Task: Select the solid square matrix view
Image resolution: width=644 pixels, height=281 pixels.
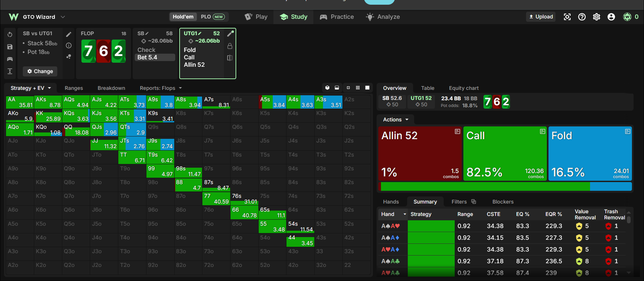Action: click(x=367, y=88)
